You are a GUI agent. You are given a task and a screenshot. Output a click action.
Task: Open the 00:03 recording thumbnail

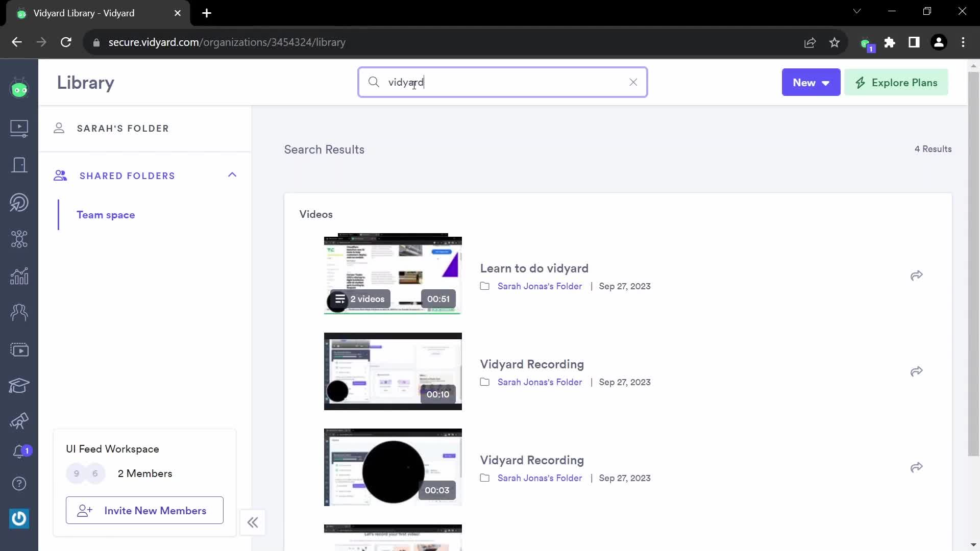click(393, 467)
